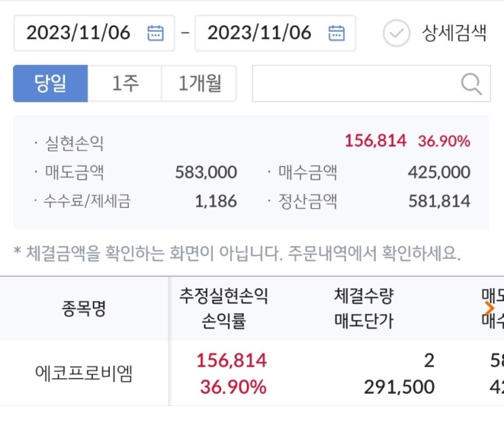
Task: Click the 체결수량 매도단가 column header
Action: click(364, 308)
